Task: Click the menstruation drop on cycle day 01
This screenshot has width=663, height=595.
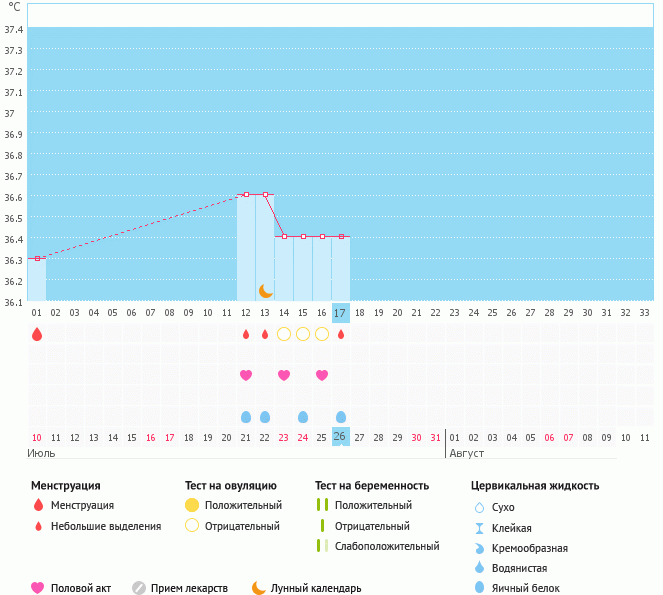Action: point(37,334)
